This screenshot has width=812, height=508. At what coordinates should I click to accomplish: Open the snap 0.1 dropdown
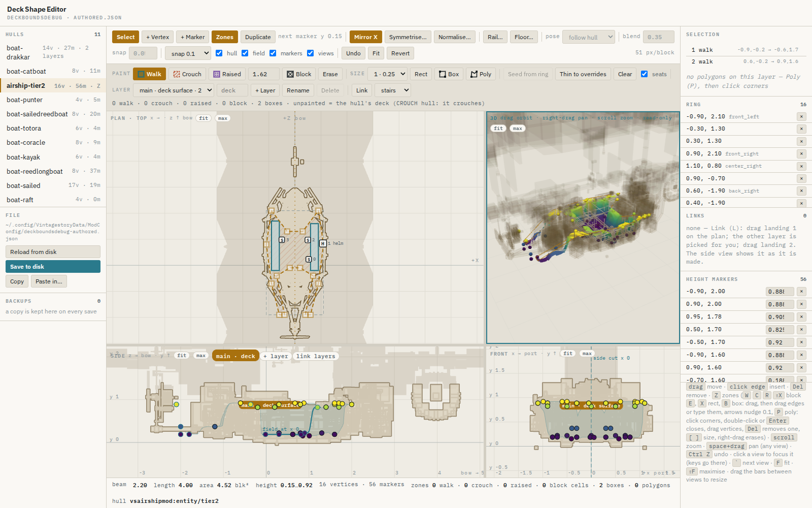pos(188,53)
